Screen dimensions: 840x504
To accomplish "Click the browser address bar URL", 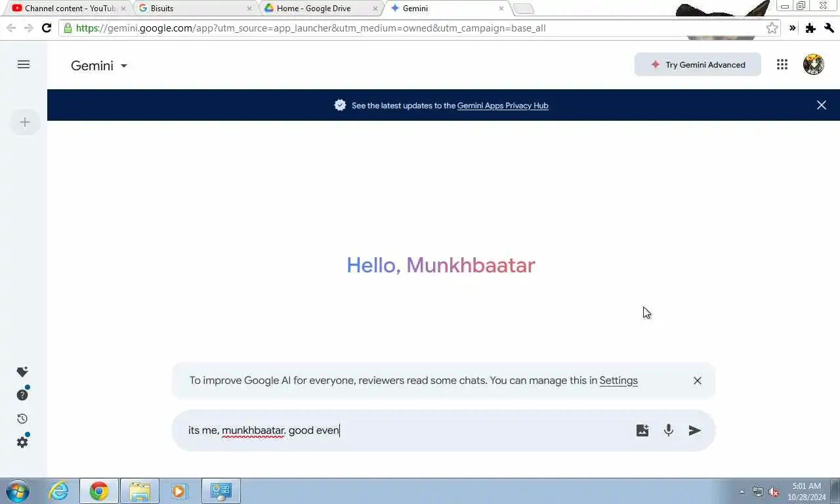I will pyautogui.click(x=413, y=28).
